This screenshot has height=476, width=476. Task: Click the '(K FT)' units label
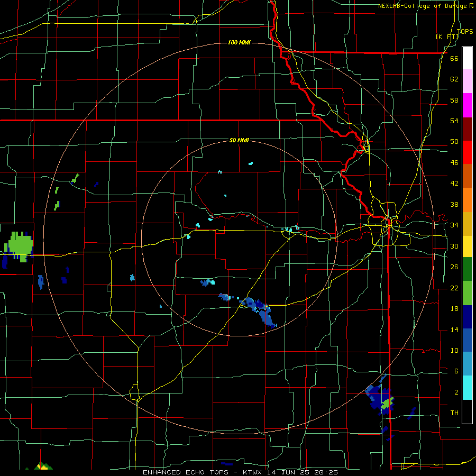[447, 36]
